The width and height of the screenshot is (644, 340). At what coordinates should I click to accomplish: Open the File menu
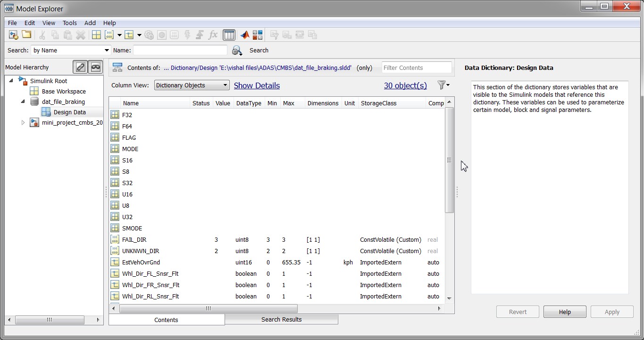tap(12, 23)
